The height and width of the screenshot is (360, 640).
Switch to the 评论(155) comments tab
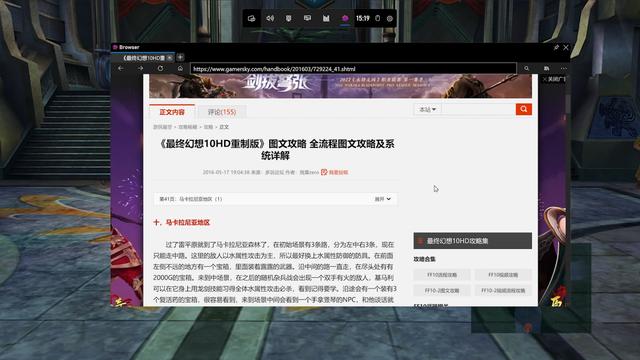(222, 112)
